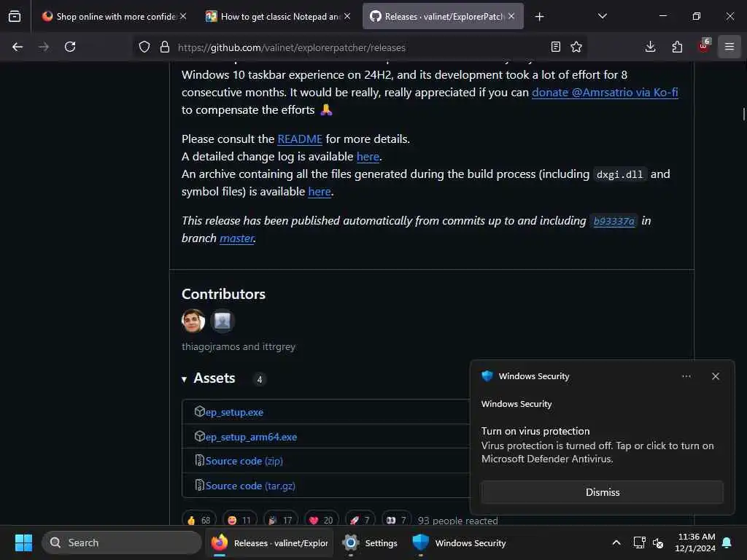747x560 pixels.
Task: Open Windows Security notification options ellipsis
Action: [x=686, y=376]
